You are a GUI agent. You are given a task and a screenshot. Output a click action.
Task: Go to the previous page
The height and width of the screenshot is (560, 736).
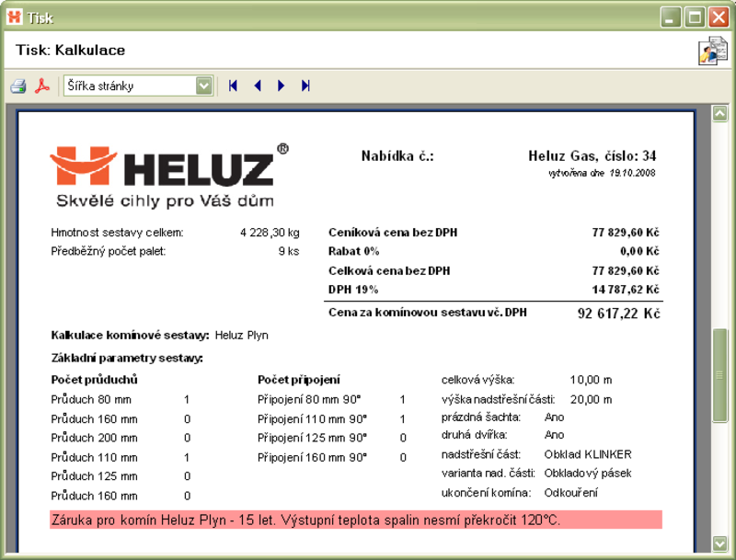pyautogui.click(x=258, y=86)
